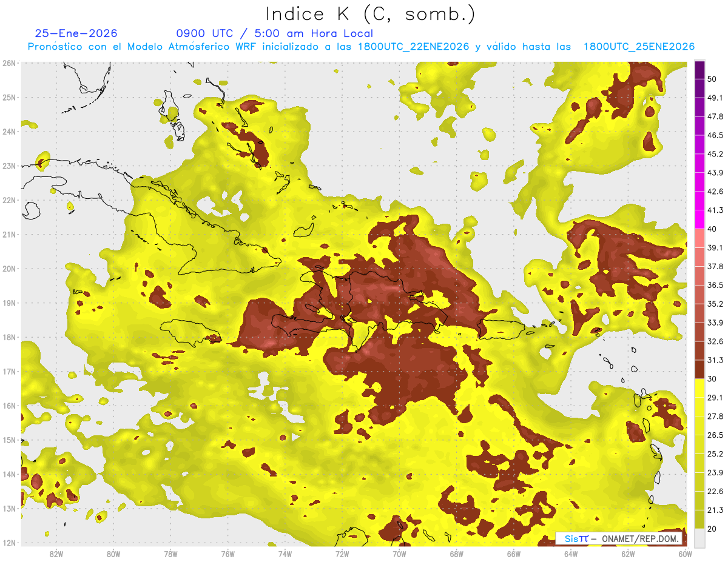
Task: Click the latitude label '26N'
Action: 8,63
